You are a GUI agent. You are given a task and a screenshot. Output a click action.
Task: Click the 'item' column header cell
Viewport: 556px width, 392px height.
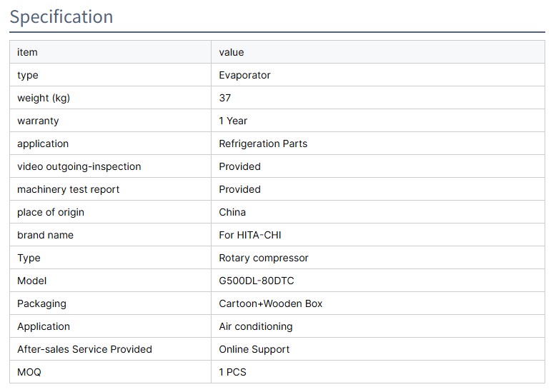tap(27, 52)
